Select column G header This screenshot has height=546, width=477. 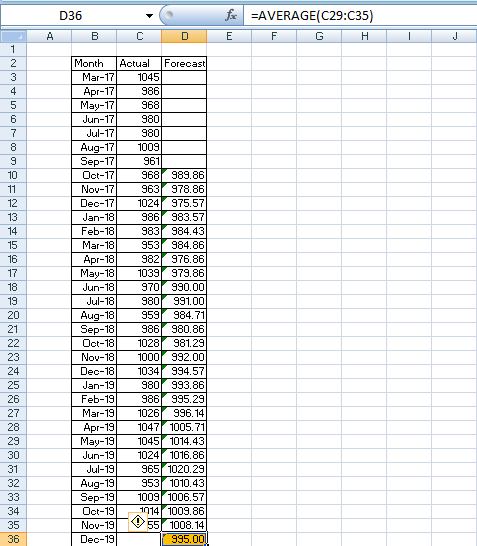[319, 36]
